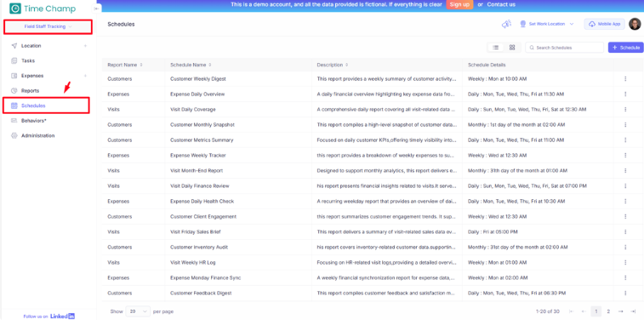Click the Mobile App button
644x325 pixels.
click(605, 24)
